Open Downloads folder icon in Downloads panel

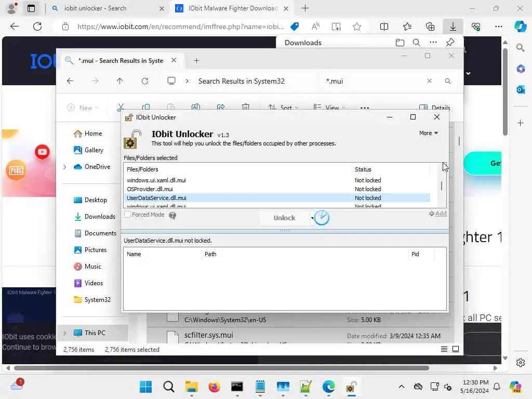(x=400, y=43)
